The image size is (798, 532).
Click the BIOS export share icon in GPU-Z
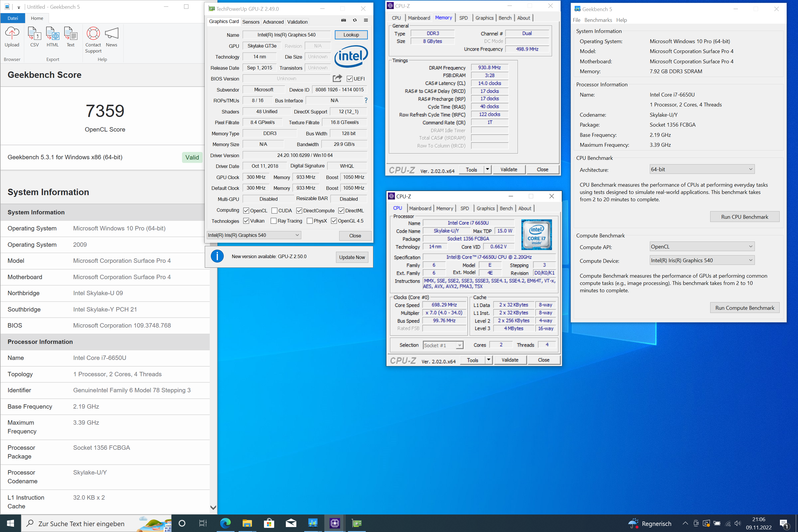(337, 78)
